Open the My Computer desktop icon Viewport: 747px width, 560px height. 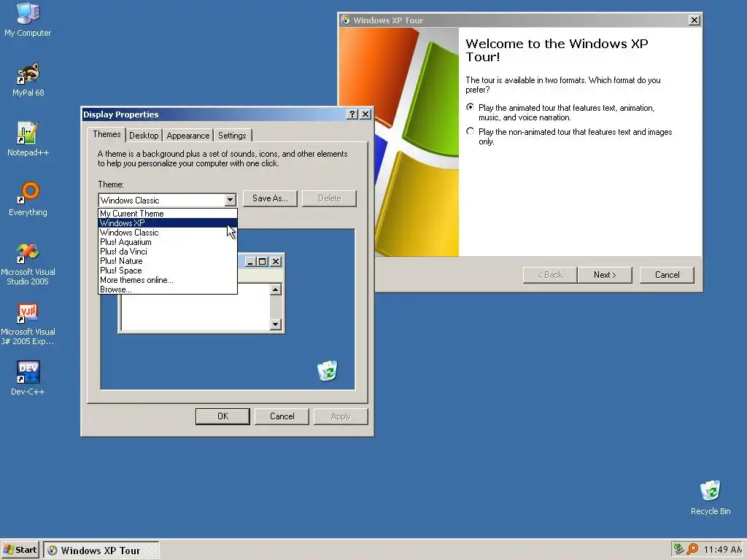(x=28, y=20)
